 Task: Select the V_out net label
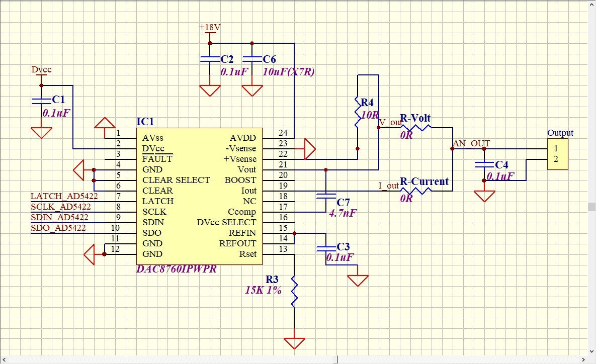(x=391, y=122)
